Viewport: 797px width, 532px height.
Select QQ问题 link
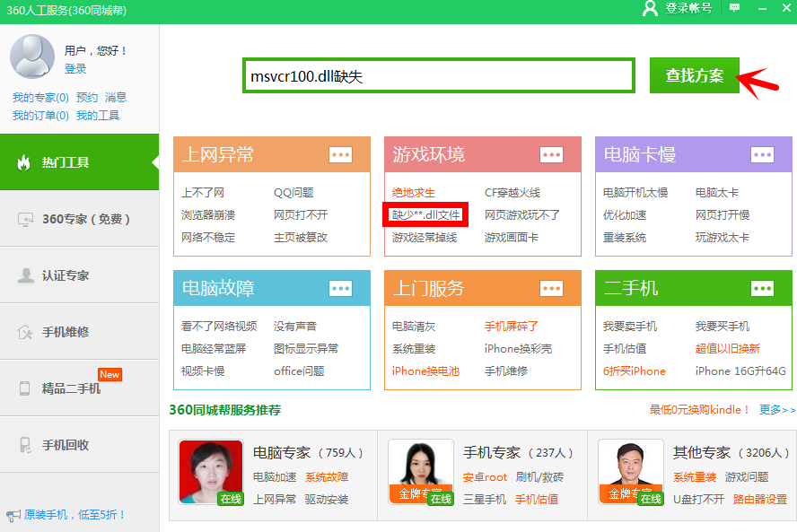[293, 193]
